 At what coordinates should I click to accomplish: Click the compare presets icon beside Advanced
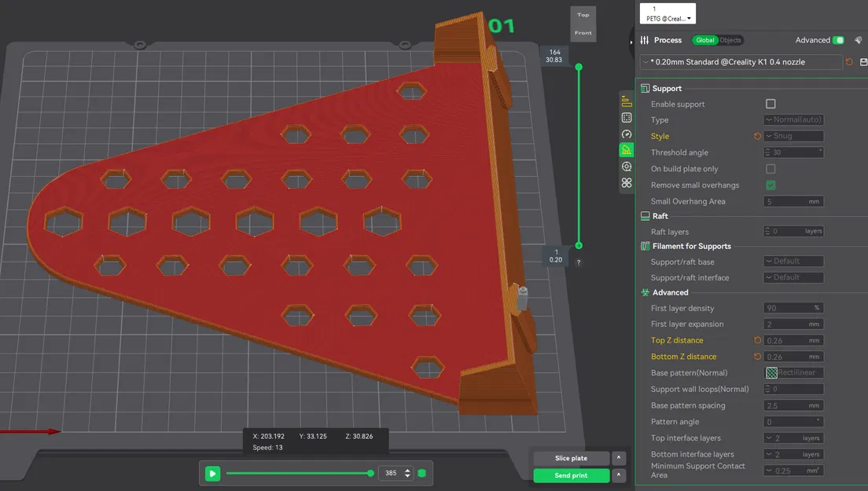click(x=858, y=40)
